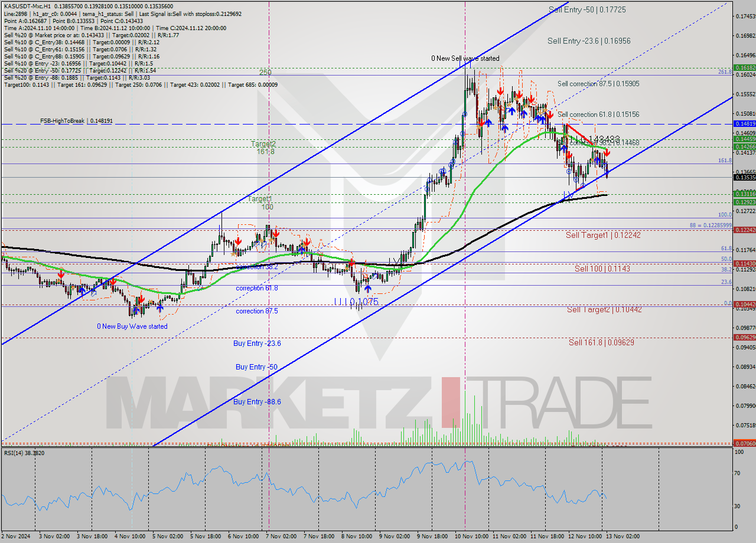The width and height of the screenshot is (756, 543).
Task: Click the 'Sell correction 87.5 | 0.15905' label
Action: (x=598, y=84)
